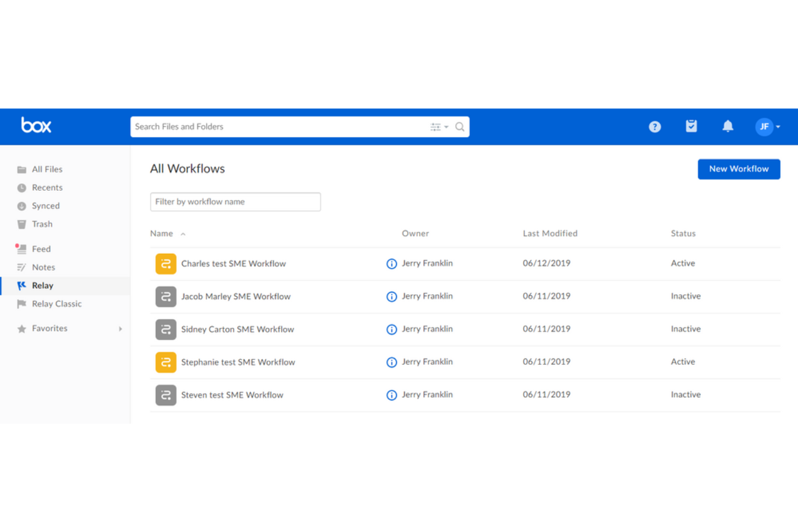Click the Favorites star icon

tap(22, 329)
